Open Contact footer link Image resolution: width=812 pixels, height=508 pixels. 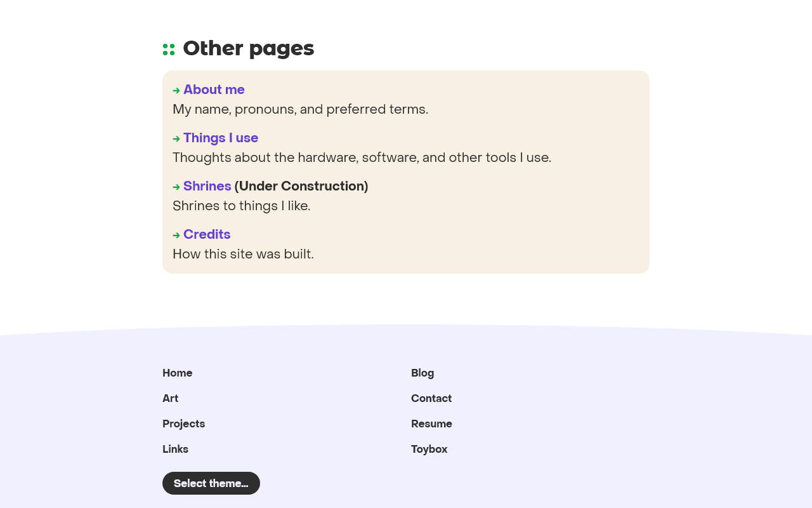(x=431, y=398)
